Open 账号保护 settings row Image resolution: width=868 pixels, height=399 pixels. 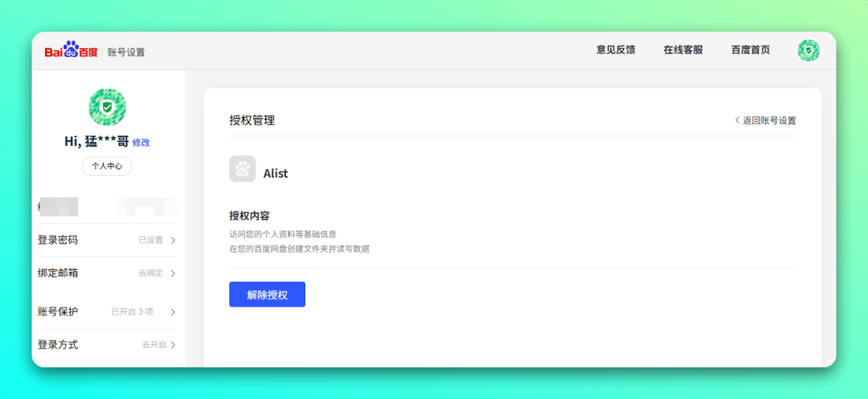click(108, 311)
